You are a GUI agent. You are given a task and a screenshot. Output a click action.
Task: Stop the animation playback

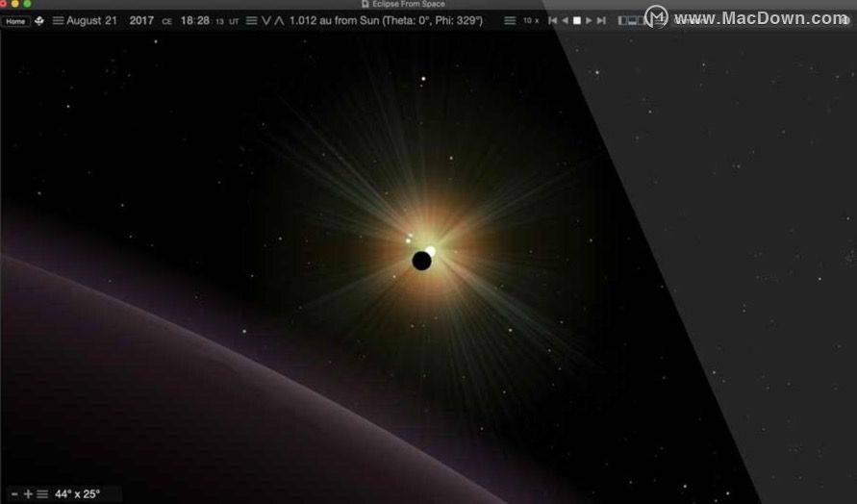(x=576, y=21)
